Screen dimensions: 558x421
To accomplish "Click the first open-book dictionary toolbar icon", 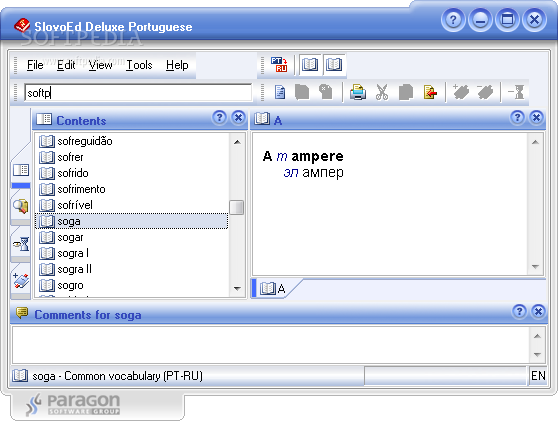I will 310,64.
